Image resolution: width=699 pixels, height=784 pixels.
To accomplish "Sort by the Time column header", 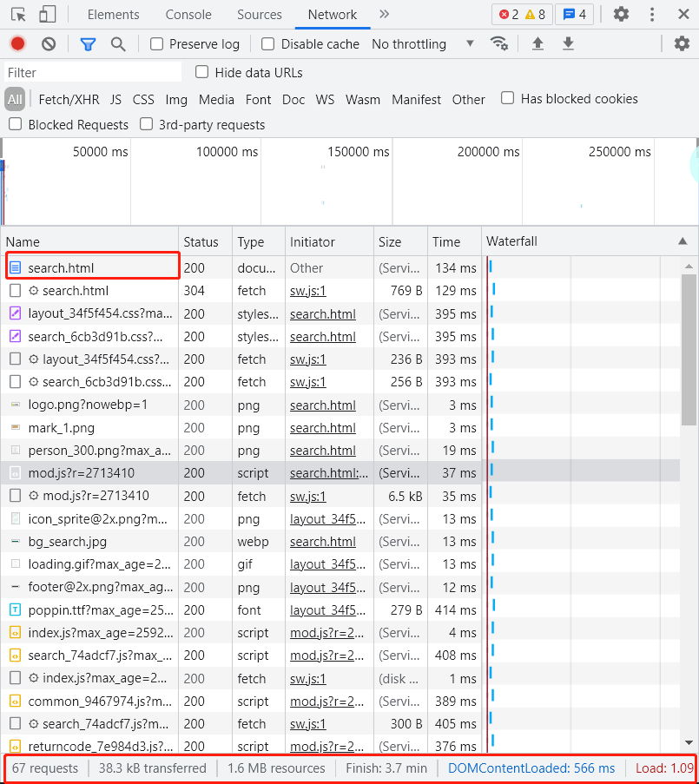I will [454, 242].
